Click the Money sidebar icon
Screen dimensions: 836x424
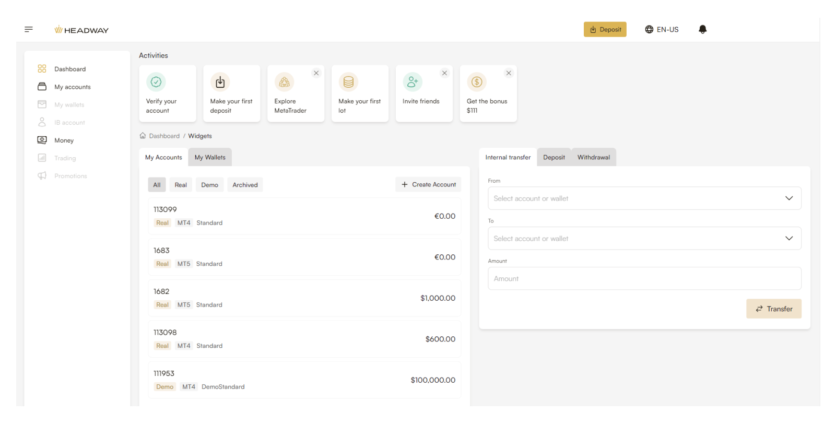(x=41, y=141)
